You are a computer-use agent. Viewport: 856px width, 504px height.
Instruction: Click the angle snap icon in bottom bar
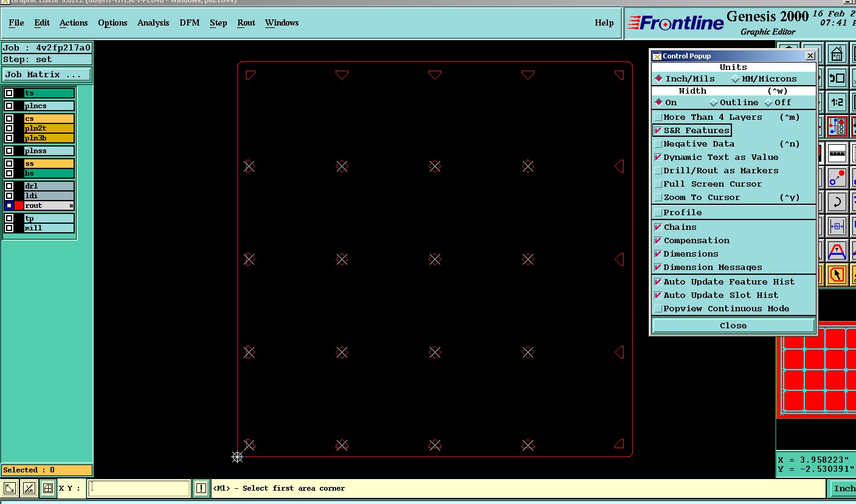click(x=29, y=488)
